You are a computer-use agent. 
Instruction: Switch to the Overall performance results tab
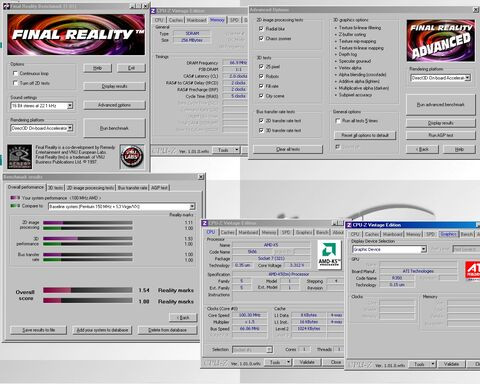coord(26,187)
